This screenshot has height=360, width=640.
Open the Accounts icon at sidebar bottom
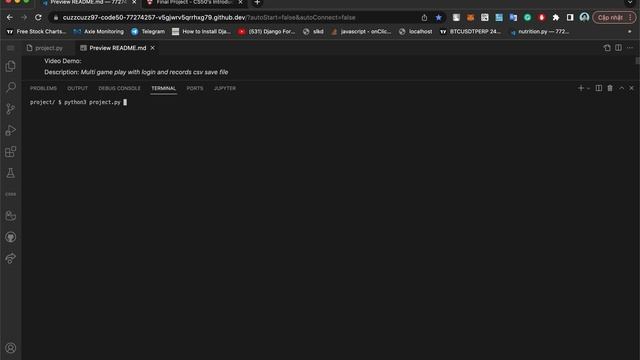point(11,348)
